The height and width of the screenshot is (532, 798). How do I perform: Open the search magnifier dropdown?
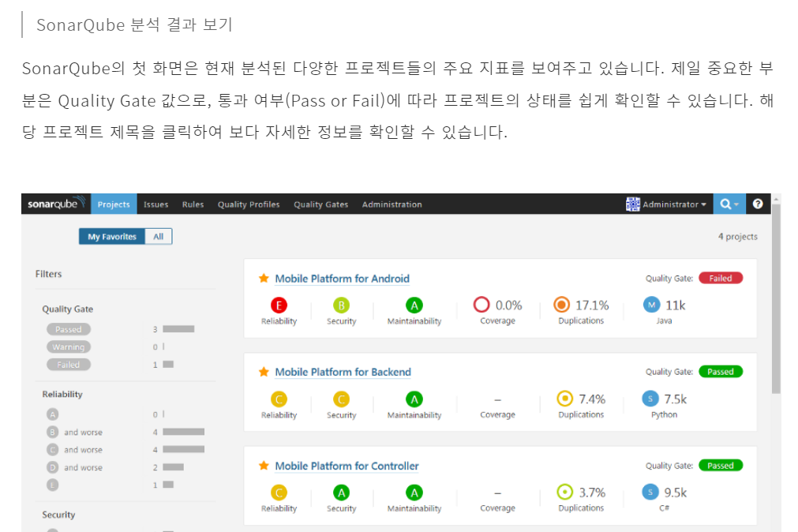[729, 204]
